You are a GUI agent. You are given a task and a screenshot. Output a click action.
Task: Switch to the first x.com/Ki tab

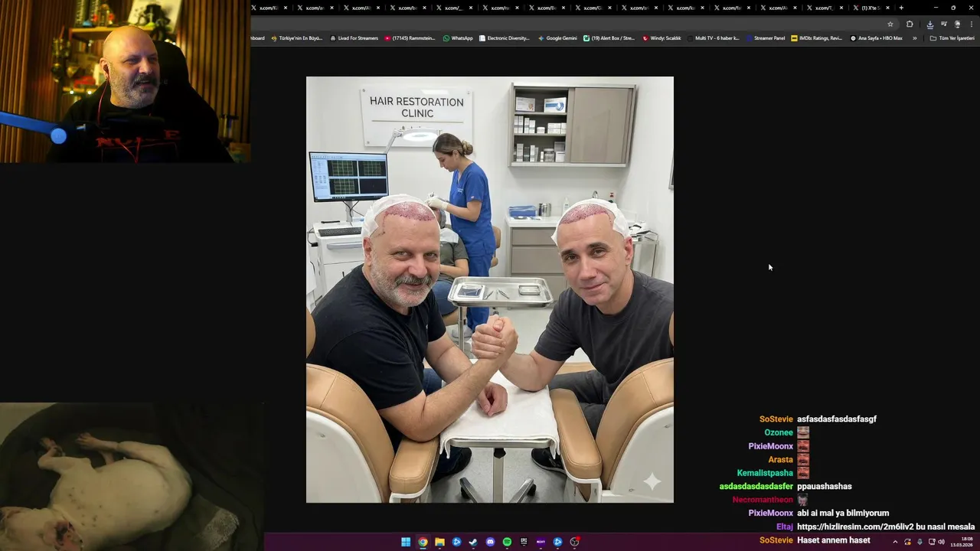pyautogui.click(x=268, y=8)
